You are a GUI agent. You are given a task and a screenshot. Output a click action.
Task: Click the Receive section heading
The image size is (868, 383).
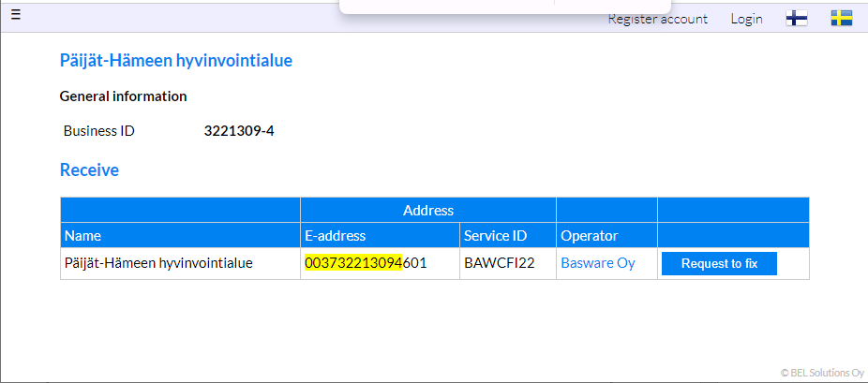[89, 169]
